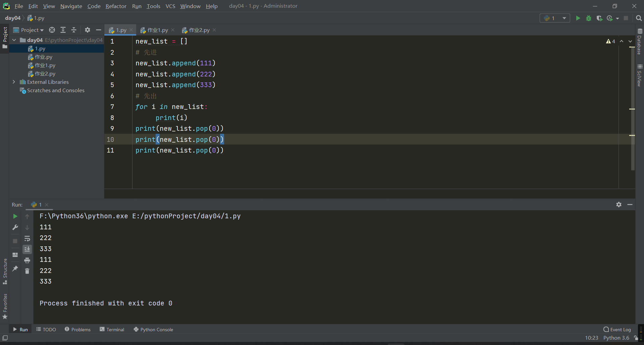Open the run configuration dropdown

point(555,18)
